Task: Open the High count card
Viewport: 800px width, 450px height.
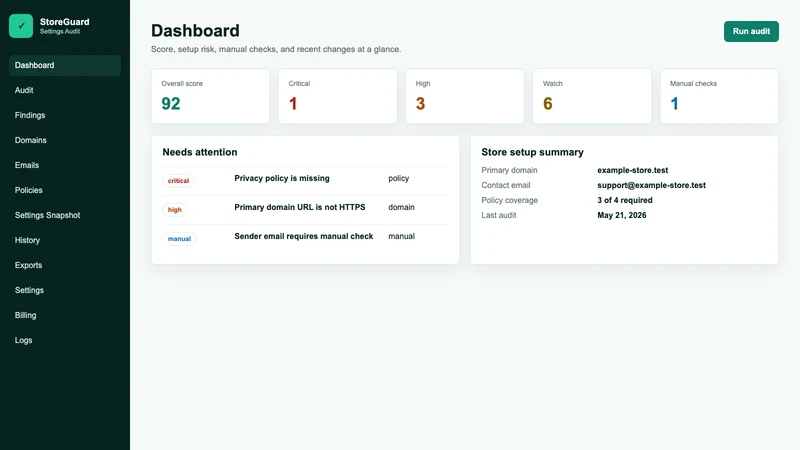Action: 465,96
